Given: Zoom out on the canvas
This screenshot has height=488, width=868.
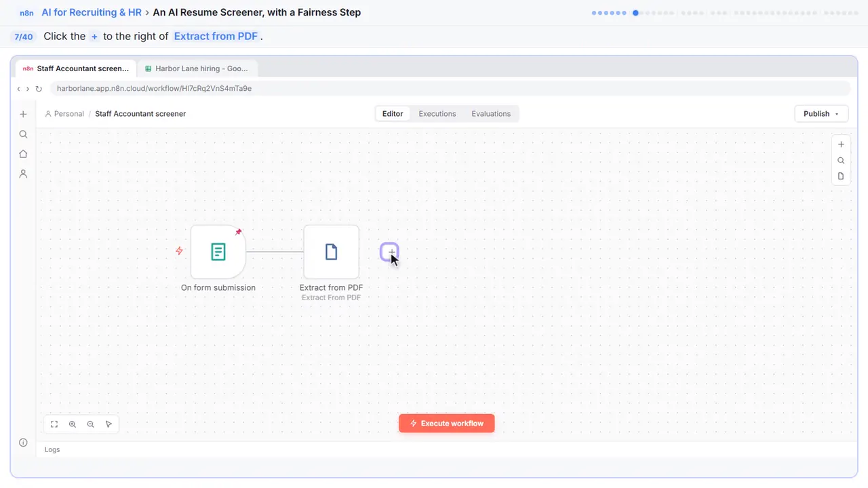Looking at the screenshot, I should (x=91, y=424).
